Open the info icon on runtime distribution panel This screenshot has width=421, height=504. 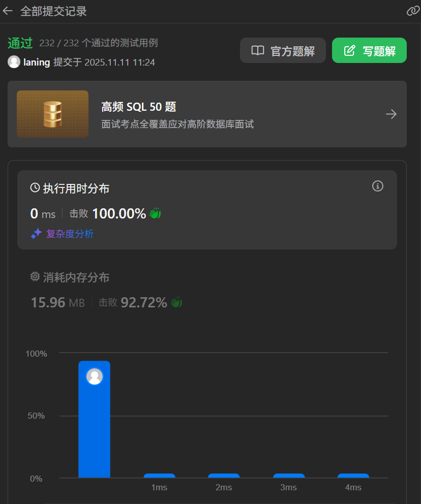[x=377, y=186]
